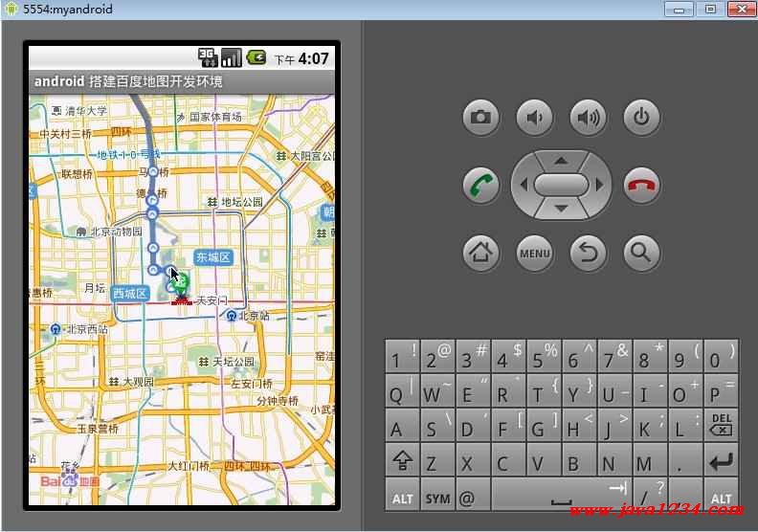Minimize the emulator window

pos(679,9)
